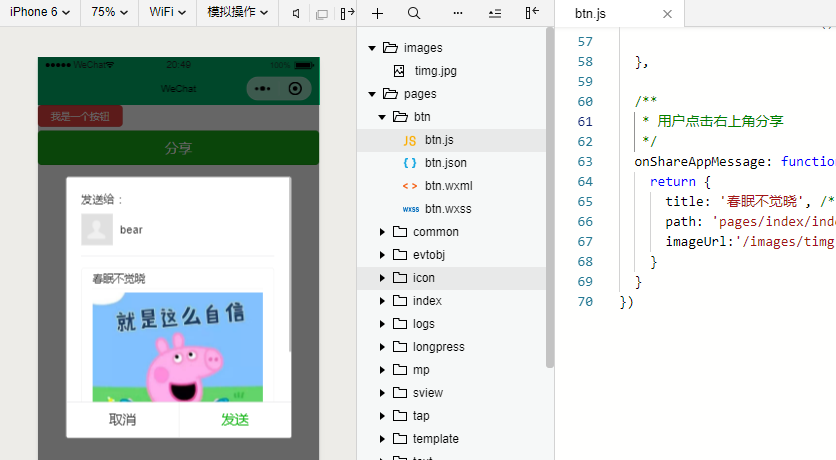
Task: Collapse the pages folder
Action: click(x=372, y=94)
